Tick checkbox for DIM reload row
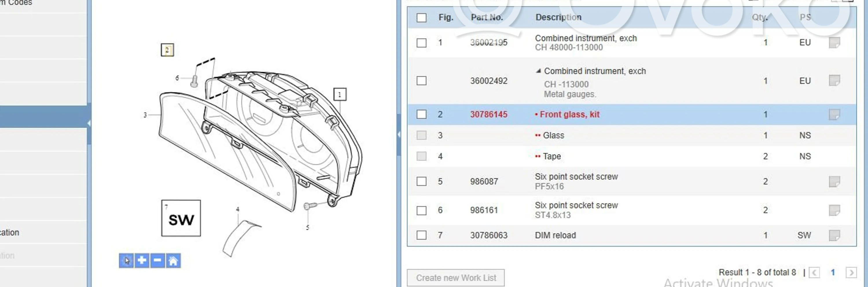The height and width of the screenshot is (287, 868). [x=421, y=235]
